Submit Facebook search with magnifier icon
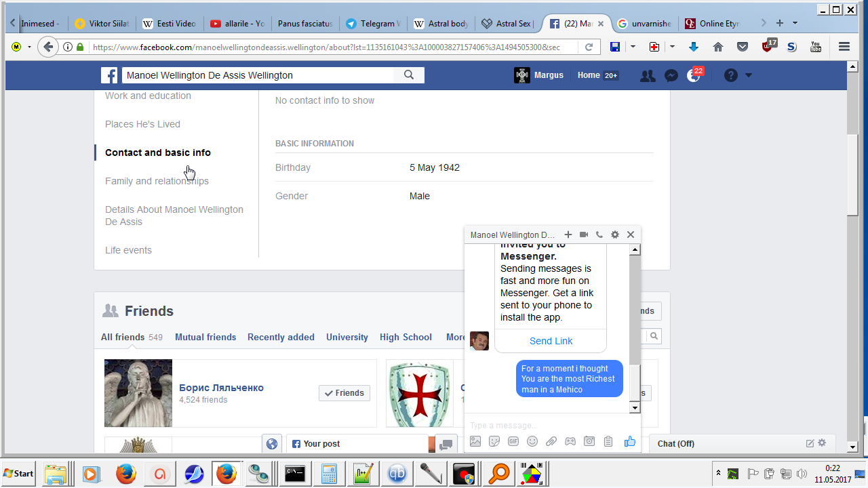868x488 pixels. (409, 75)
